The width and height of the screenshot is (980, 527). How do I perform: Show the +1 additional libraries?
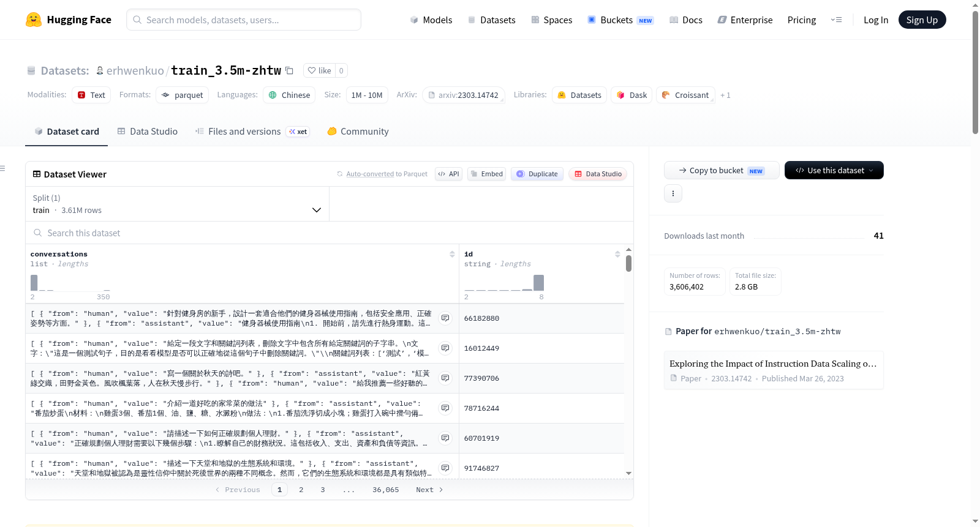coord(725,95)
